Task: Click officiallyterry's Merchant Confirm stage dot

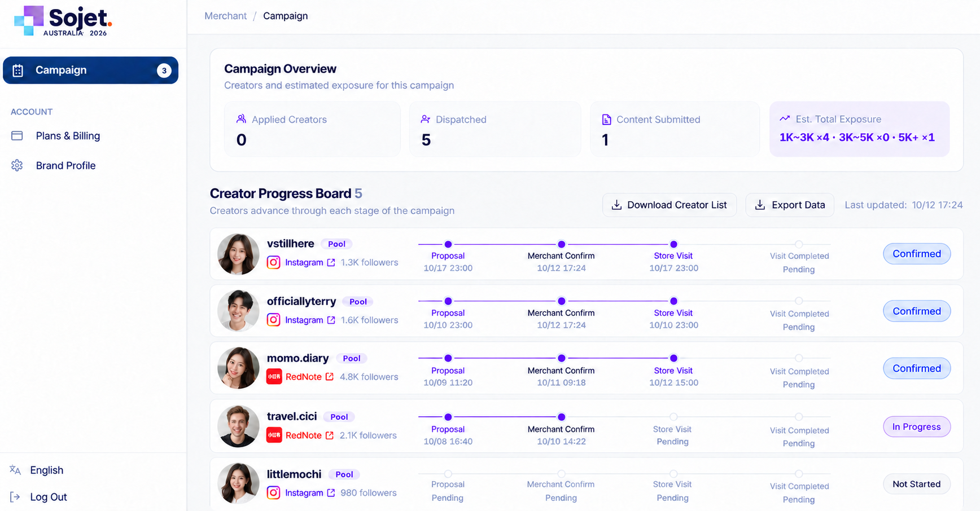Action: click(561, 301)
